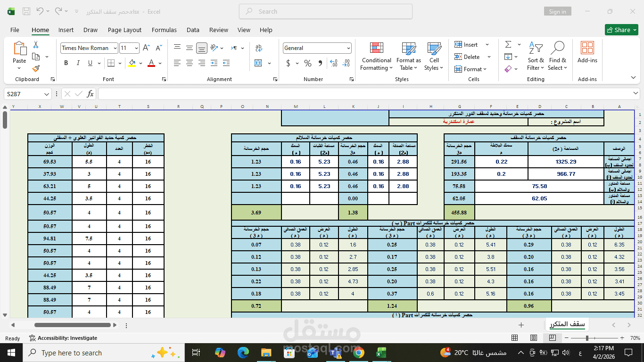Switch to Normal view in status bar

pyautogui.click(x=515, y=338)
